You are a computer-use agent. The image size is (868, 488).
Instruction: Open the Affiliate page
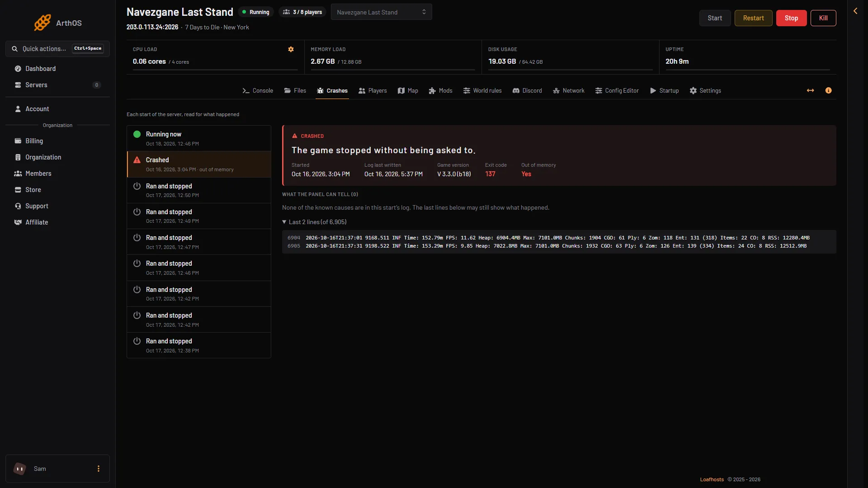click(x=57, y=222)
